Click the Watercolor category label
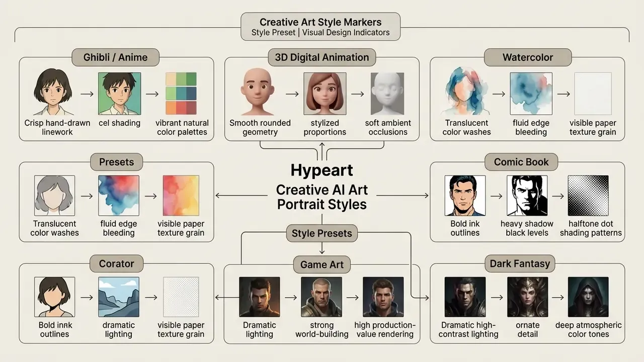The image size is (644, 362). [528, 57]
